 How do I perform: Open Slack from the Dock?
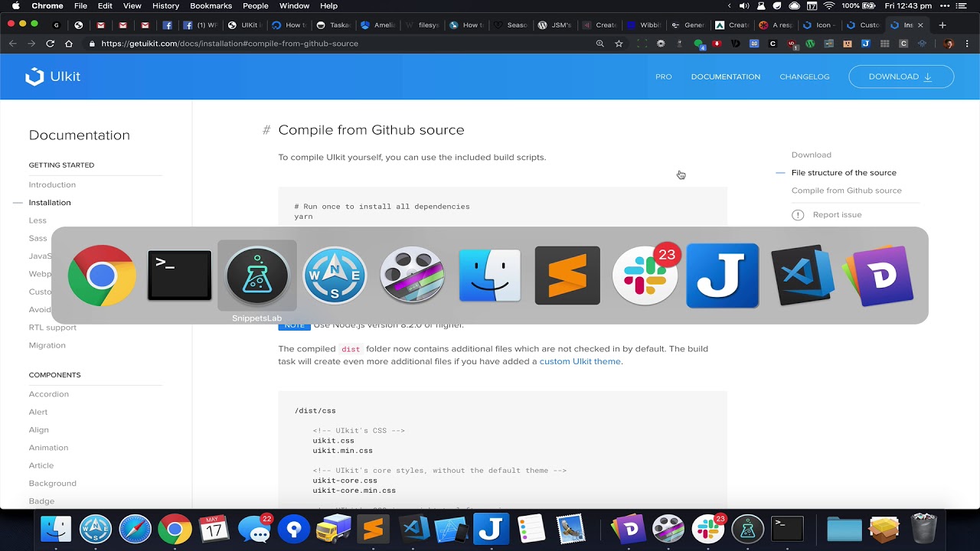(707, 529)
